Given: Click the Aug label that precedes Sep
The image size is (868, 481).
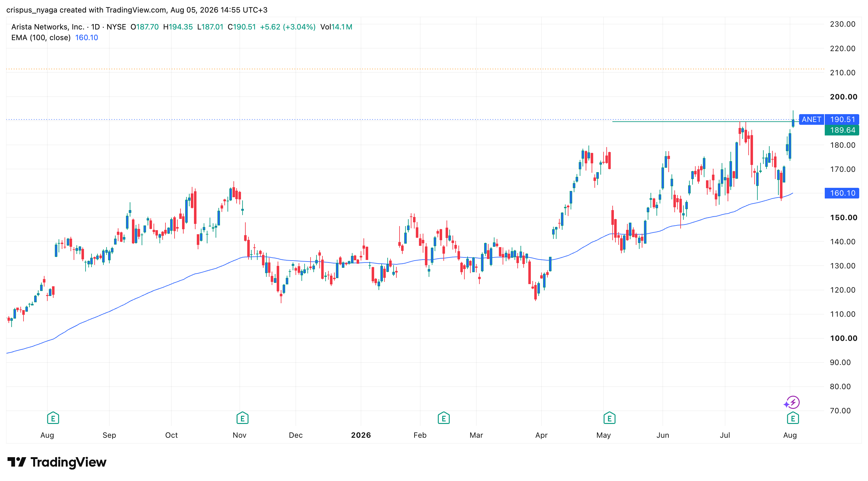Looking at the screenshot, I should click(47, 435).
